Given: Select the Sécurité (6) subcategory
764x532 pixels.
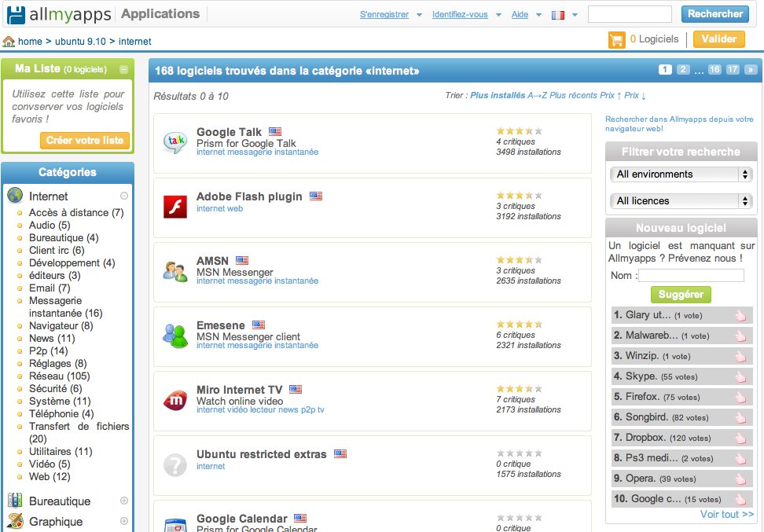Looking at the screenshot, I should coord(56,389).
